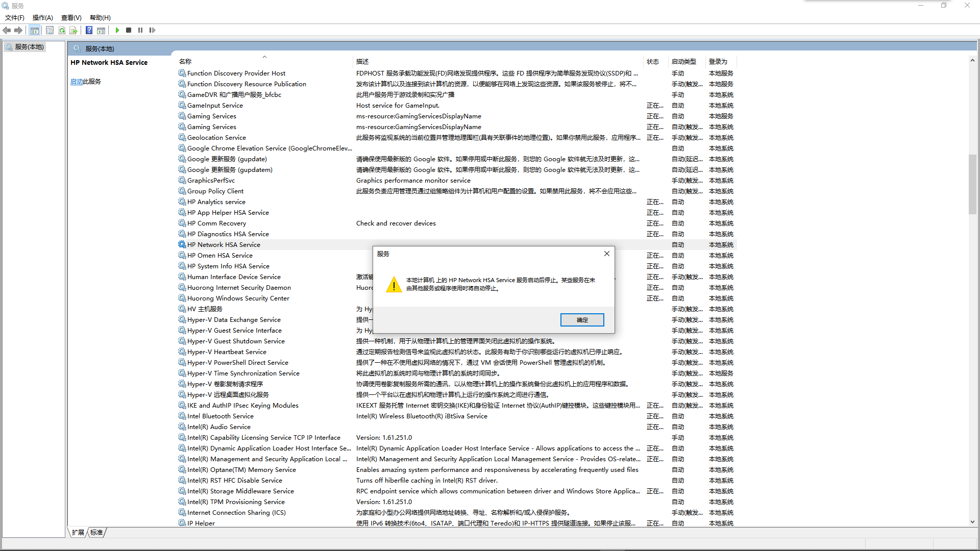Select HP App Helper HSA Service
The image size is (980, 551).
pos(456,212)
